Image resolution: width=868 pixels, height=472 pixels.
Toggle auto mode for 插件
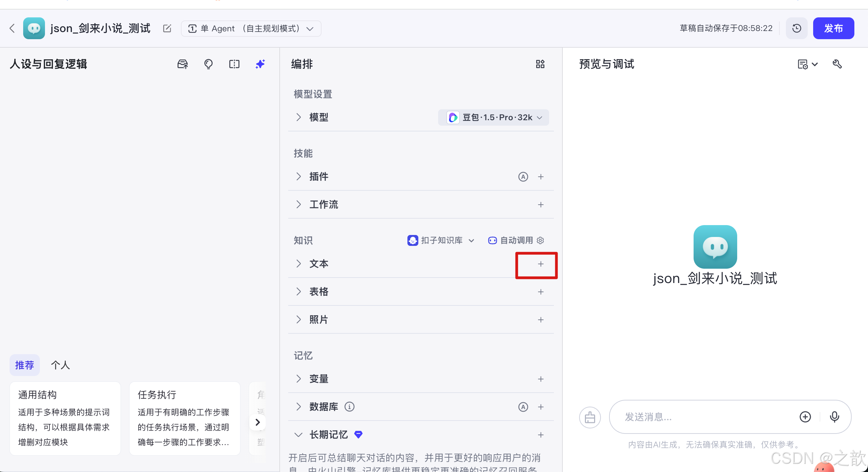point(523,177)
